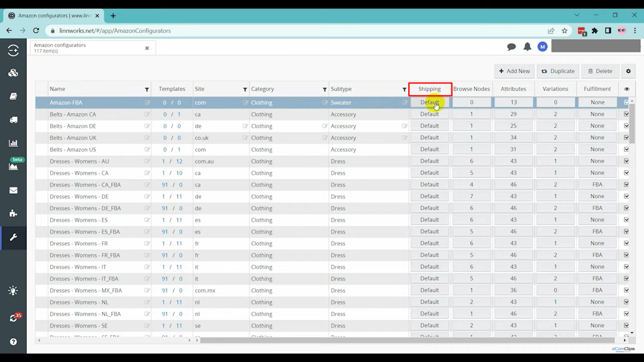Screen dimensions: 644x362
Task: Toggle the checkbox for Belts - Amazon UK row
Action: point(626,138)
